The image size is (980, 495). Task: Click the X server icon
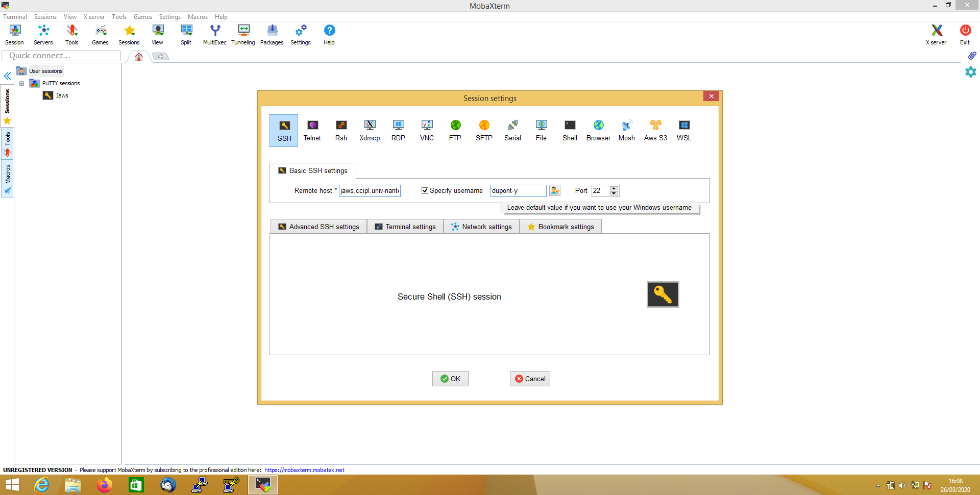click(x=936, y=35)
